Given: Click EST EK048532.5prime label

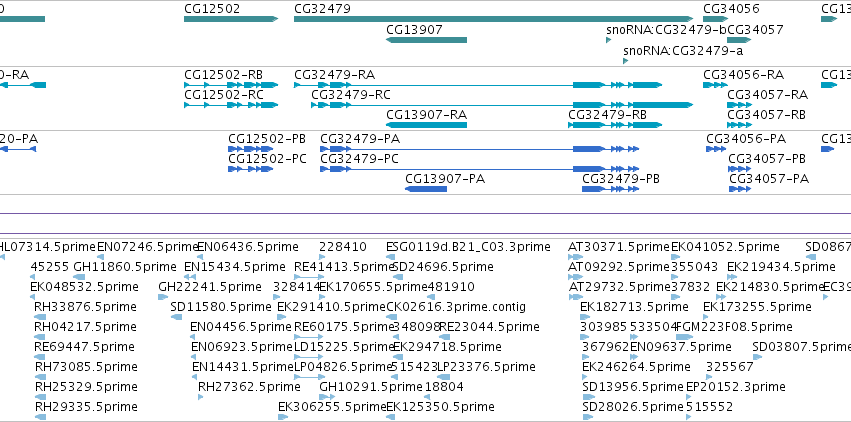Looking at the screenshot, I should click(85, 286).
